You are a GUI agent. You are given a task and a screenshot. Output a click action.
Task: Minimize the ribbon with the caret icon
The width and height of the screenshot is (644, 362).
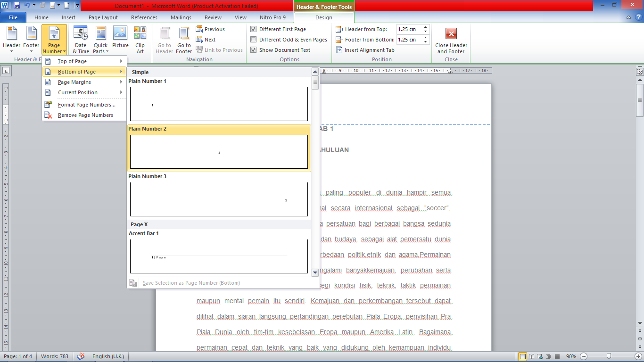[629, 17]
